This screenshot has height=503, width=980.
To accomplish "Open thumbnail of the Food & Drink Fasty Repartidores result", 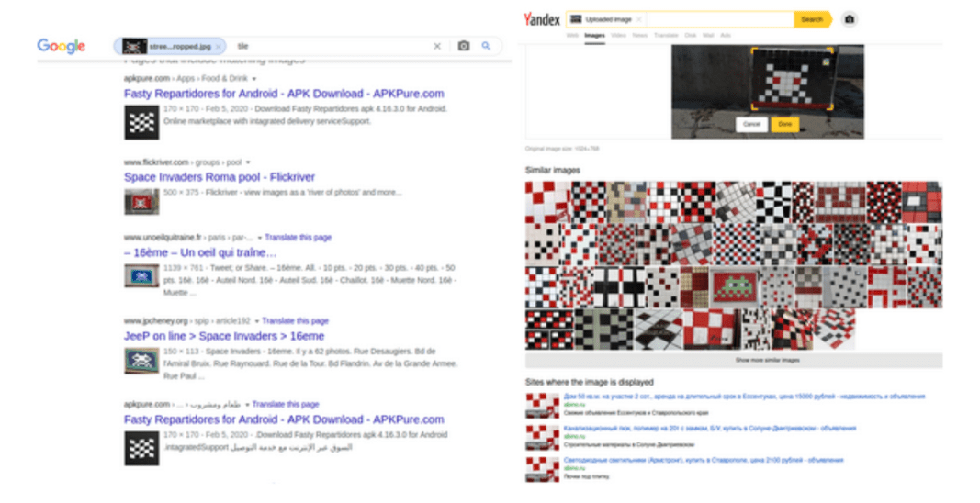I will pos(141,122).
